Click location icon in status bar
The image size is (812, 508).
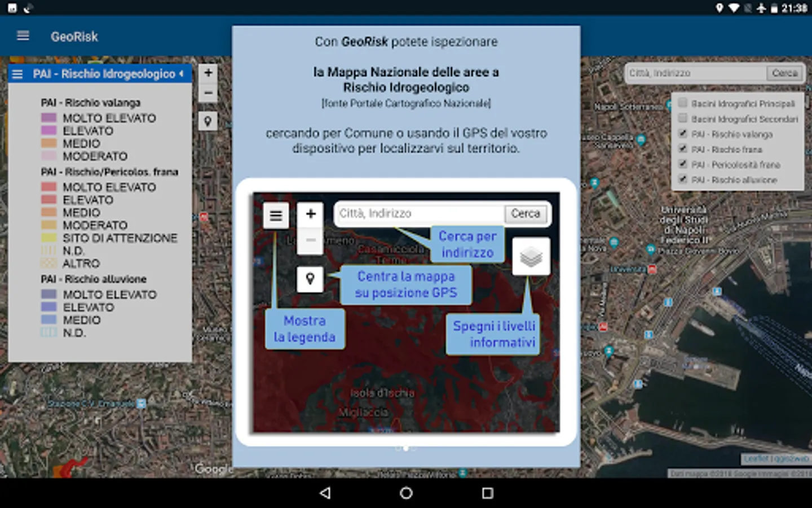click(x=719, y=8)
